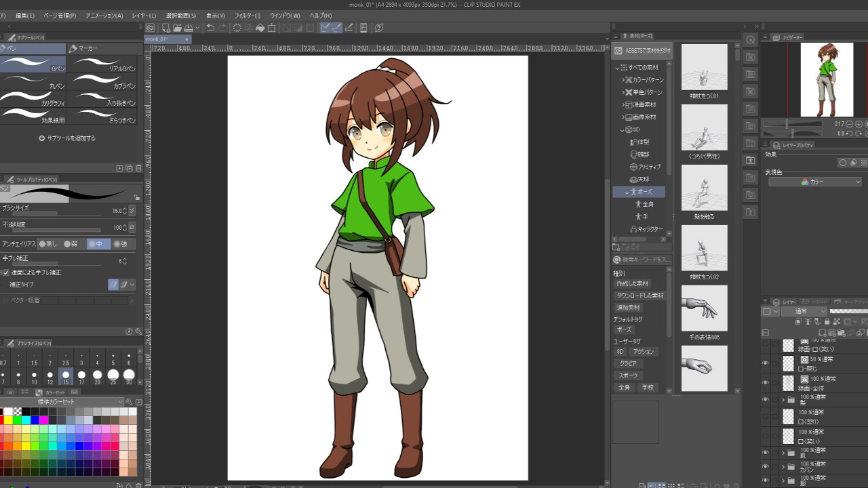Toggle Snap to Special Ruler toolbar icon
The image size is (868, 488).
click(x=337, y=28)
